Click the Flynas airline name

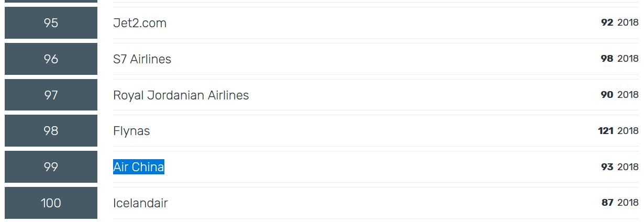point(131,131)
